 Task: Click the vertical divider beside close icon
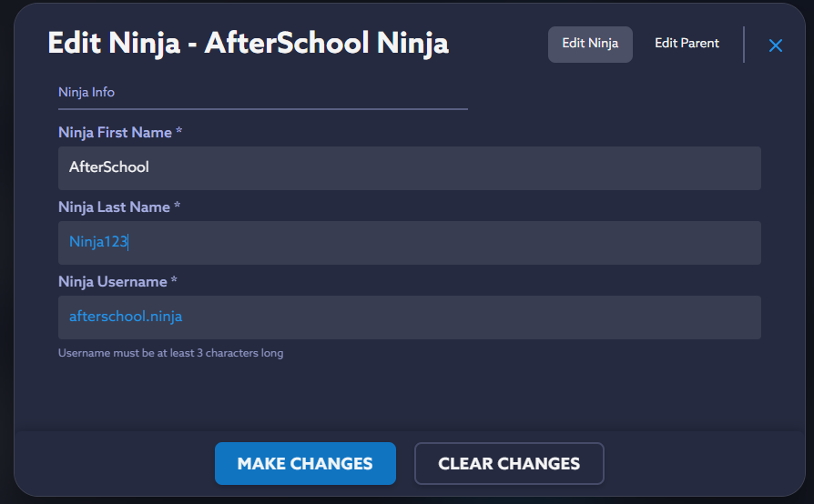pos(744,45)
